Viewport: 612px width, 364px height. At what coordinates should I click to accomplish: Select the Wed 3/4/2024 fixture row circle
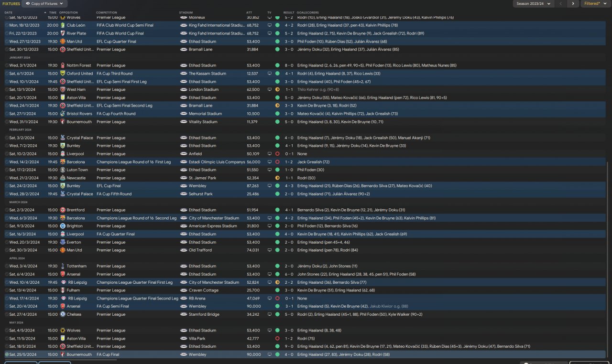[7, 266]
